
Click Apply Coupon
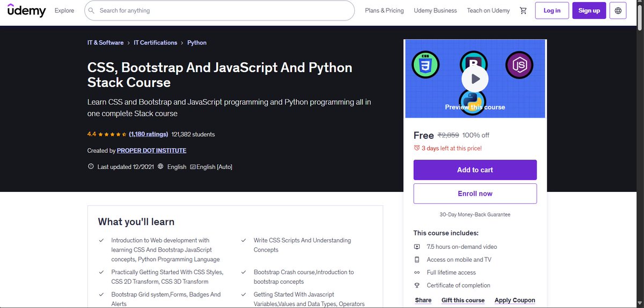click(515, 300)
